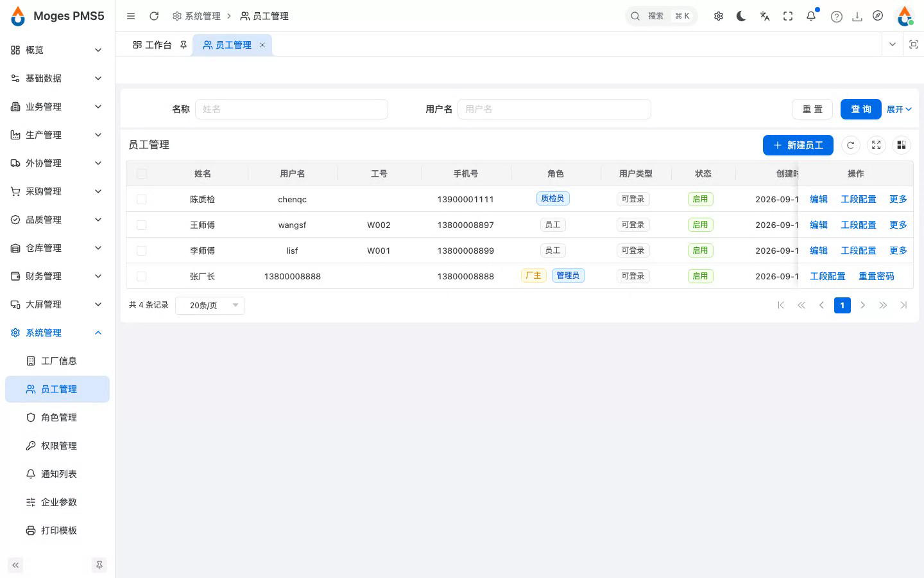Image resolution: width=924 pixels, height=578 pixels.
Task: Click the 重置 button
Action: pyautogui.click(x=812, y=109)
